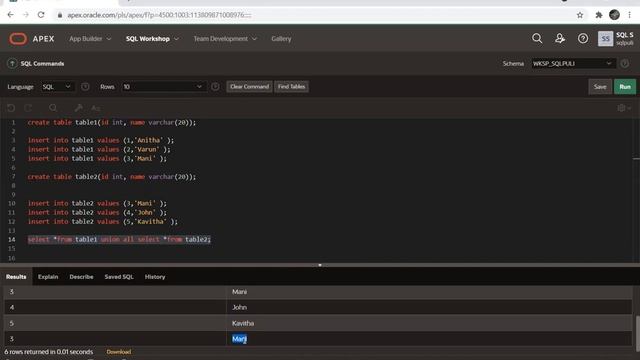The width and height of the screenshot is (640, 360).
Task: Click the editor/results splitter handle
Action: click(320, 265)
